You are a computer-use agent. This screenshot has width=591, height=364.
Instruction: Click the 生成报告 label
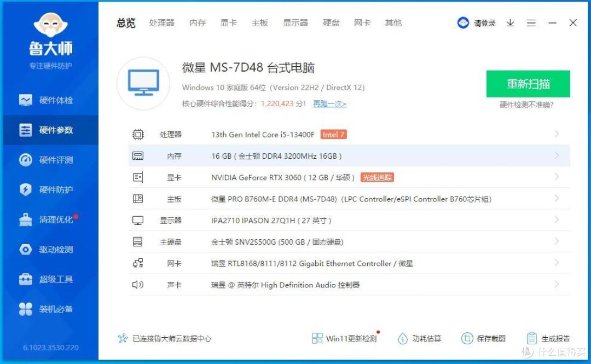(x=555, y=339)
